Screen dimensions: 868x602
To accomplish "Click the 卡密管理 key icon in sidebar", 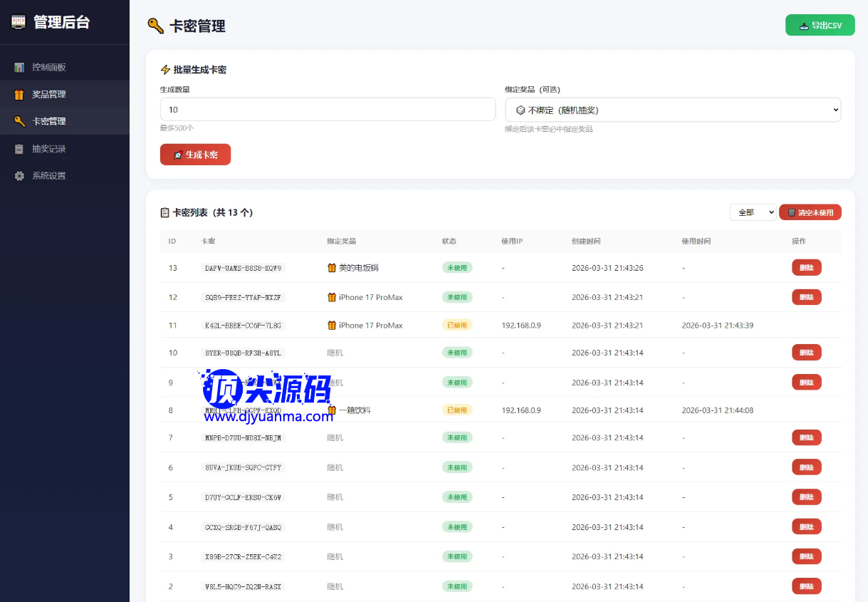I will [x=19, y=122].
